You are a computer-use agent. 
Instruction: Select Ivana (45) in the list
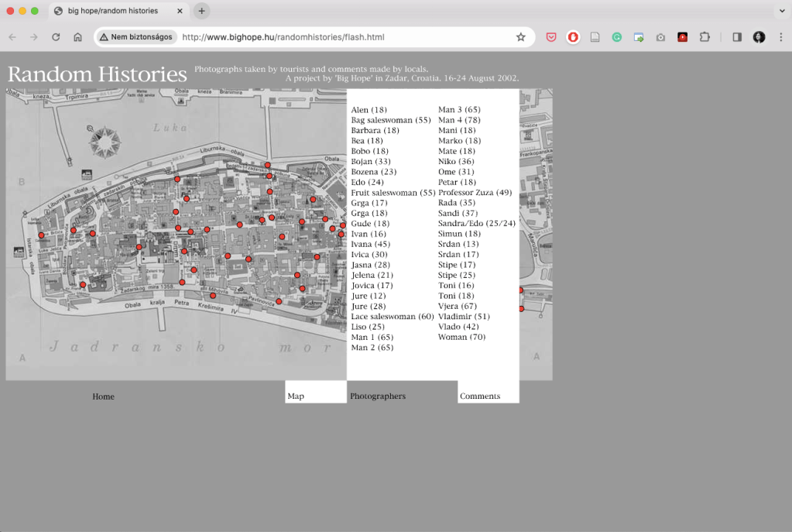pos(371,244)
